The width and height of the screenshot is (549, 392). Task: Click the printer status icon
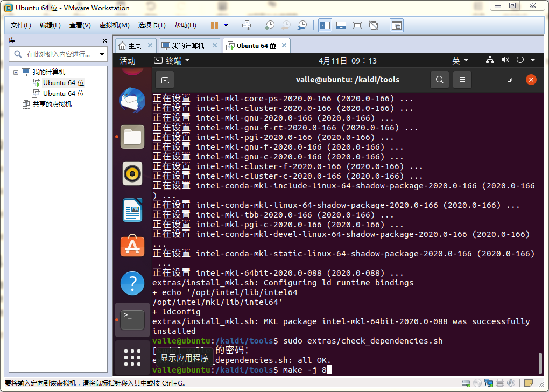pyautogui.click(x=500, y=383)
